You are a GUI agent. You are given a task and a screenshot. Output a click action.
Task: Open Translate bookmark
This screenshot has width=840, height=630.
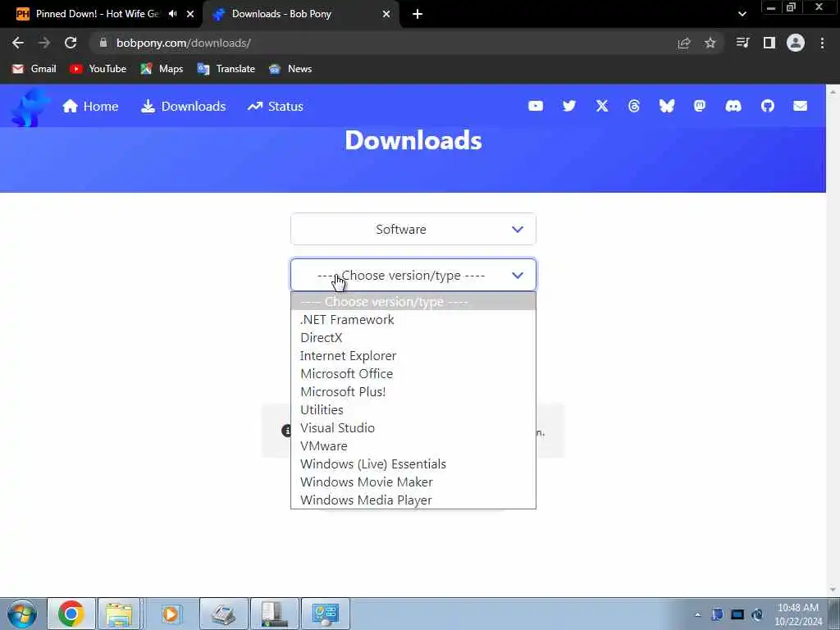point(226,69)
